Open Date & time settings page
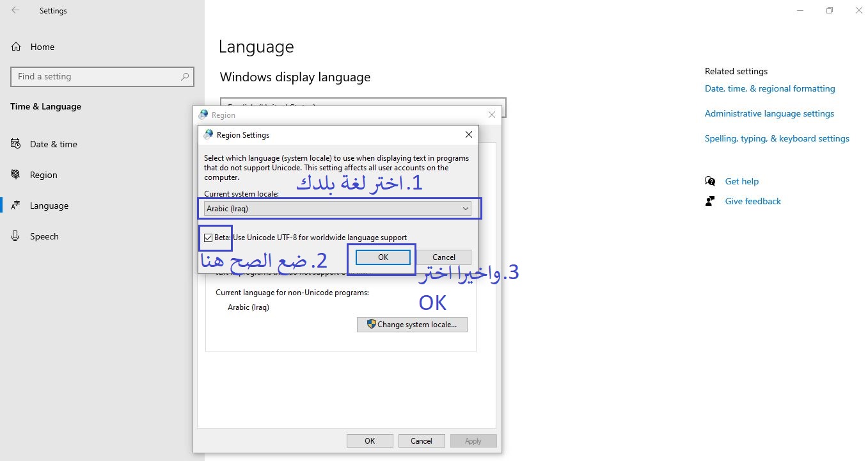Viewport: 868px width, 461px height. click(54, 144)
